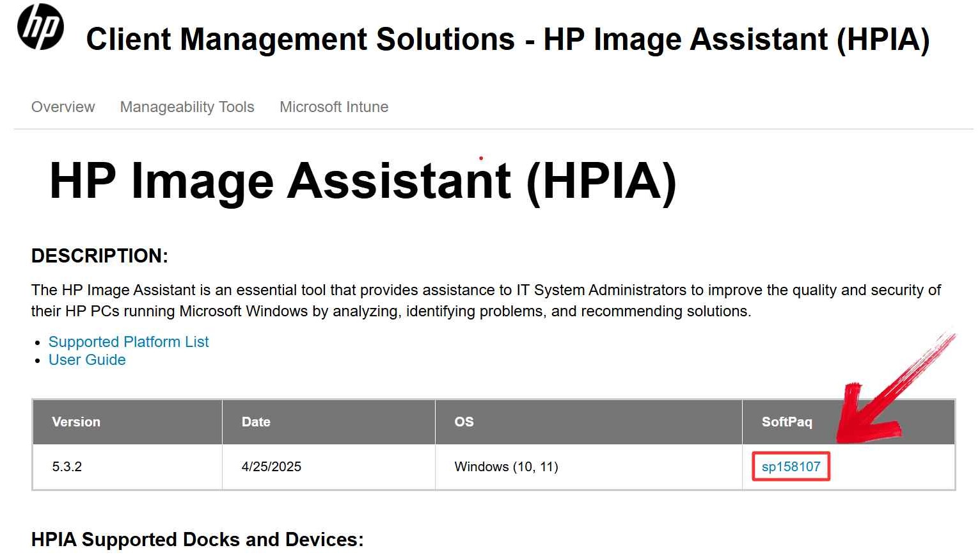Open the sp158107 SoftPaq download link
This screenshot has height=557, width=980.
click(x=790, y=467)
